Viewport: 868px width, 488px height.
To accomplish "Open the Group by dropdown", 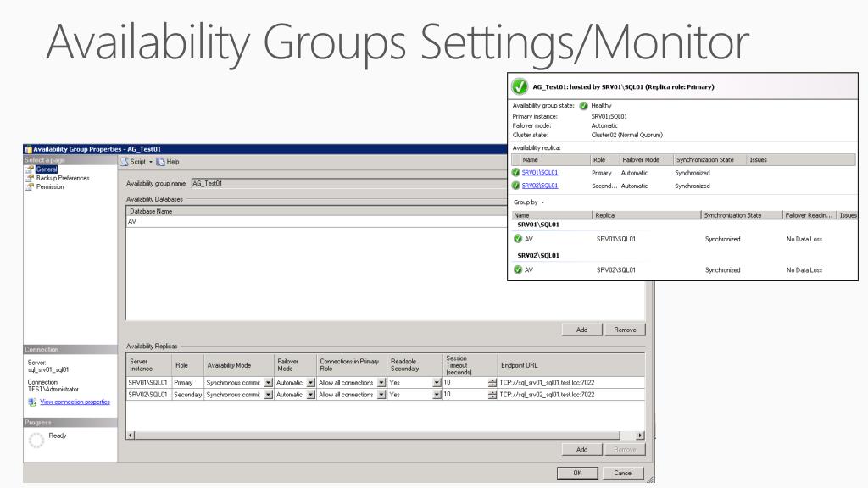I will tap(529, 202).
